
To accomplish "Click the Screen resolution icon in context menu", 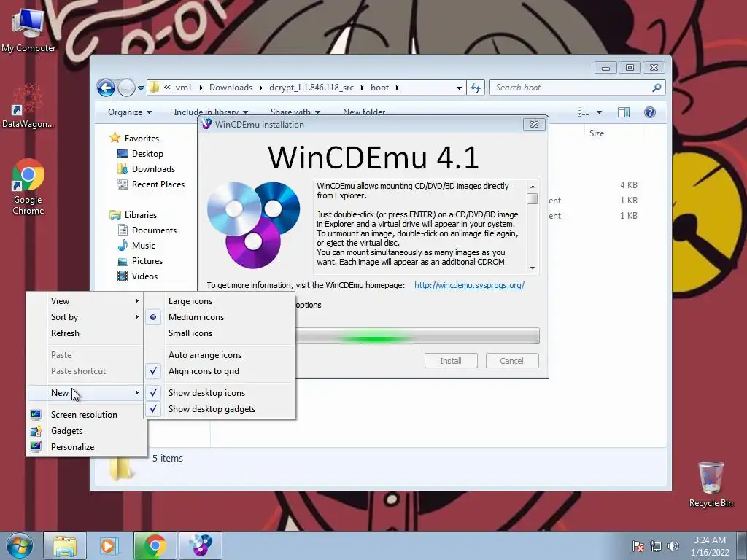I will tap(36, 415).
